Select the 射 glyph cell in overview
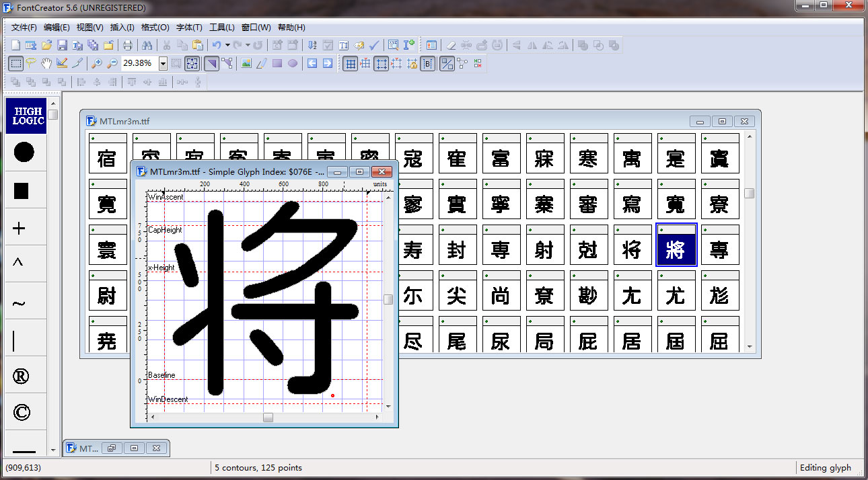 click(x=545, y=245)
